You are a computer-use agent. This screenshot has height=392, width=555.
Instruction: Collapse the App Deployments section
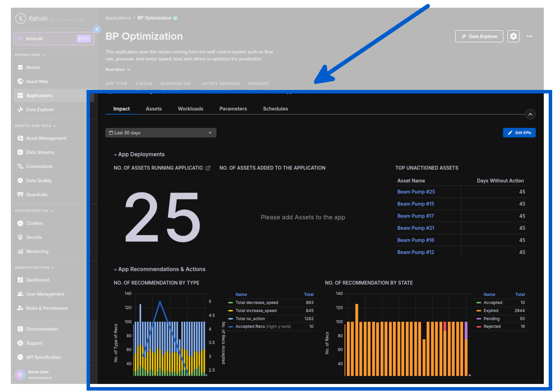pos(115,155)
